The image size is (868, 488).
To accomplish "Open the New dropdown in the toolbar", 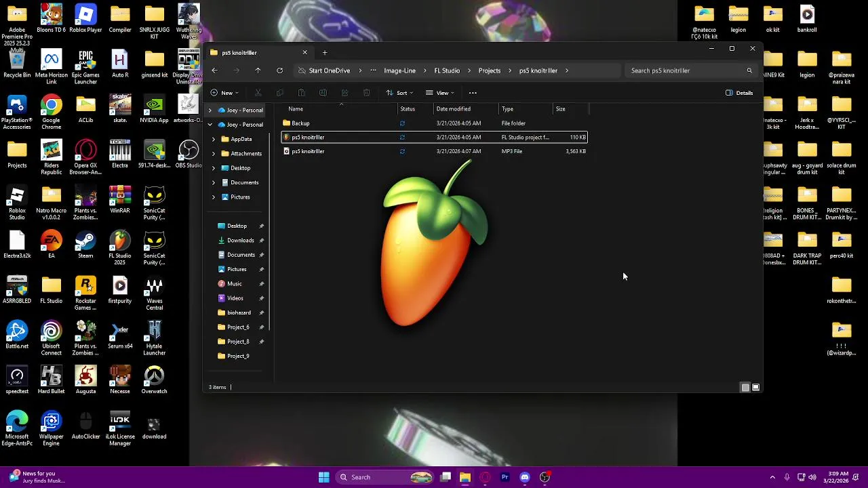I will click(224, 93).
